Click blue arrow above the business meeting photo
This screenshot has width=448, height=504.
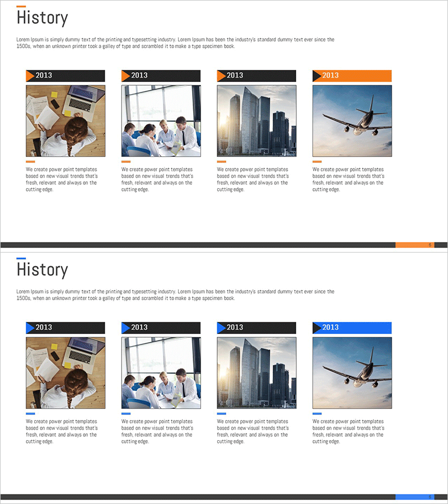125,328
